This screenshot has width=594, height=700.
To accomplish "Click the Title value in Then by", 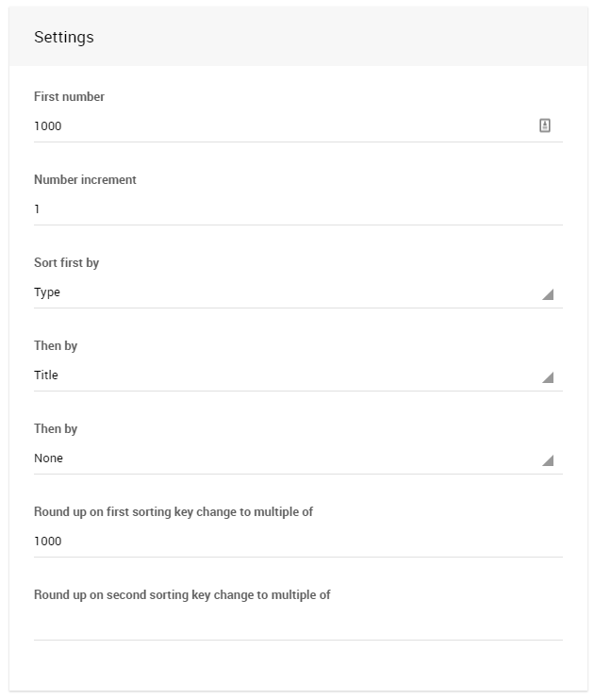I will click(46, 375).
